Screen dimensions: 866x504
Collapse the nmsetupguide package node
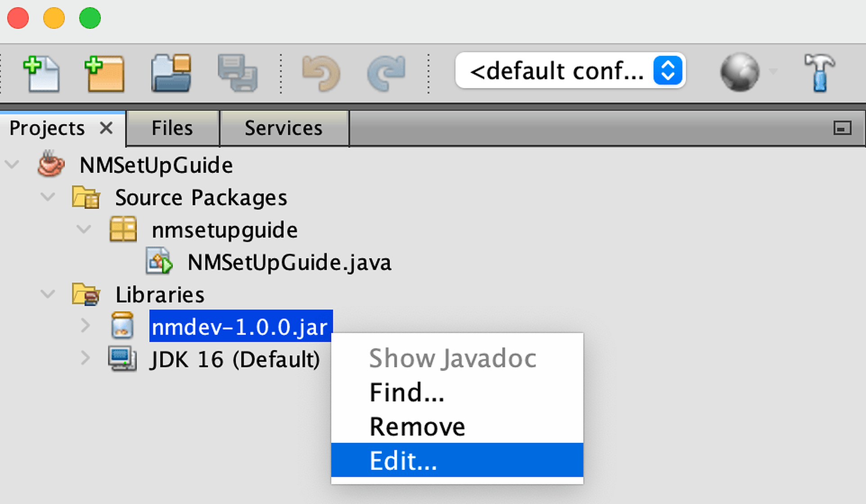pyautogui.click(x=84, y=229)
